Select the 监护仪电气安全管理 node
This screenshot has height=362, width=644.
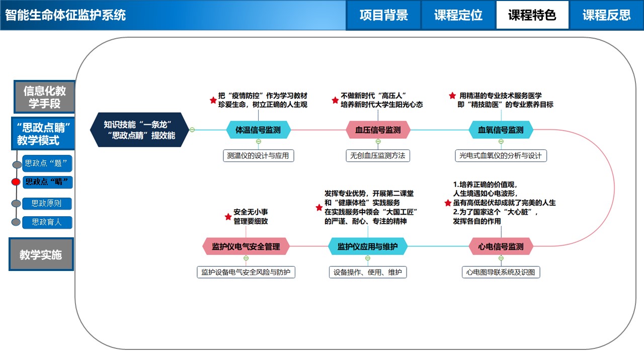click(x=246, y=246)
